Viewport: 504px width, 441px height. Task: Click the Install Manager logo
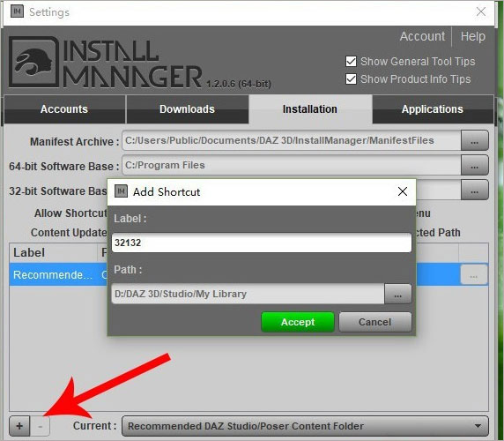click(x=34, y=62)
